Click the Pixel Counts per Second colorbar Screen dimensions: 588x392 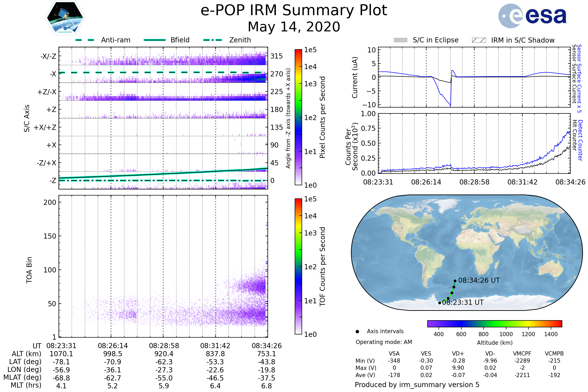[x=298, y=117]
